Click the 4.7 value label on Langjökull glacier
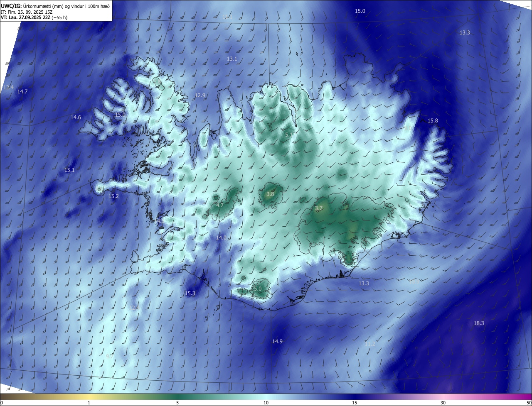532x406 pixels. 220,205
